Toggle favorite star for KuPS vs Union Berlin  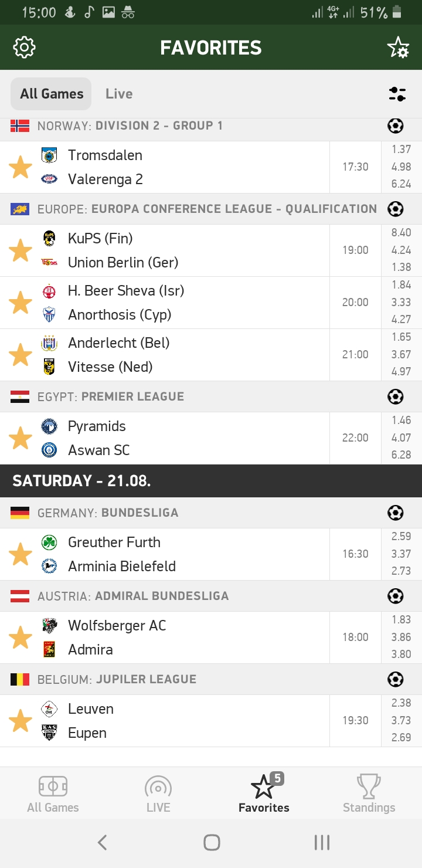tap(21, 250)
